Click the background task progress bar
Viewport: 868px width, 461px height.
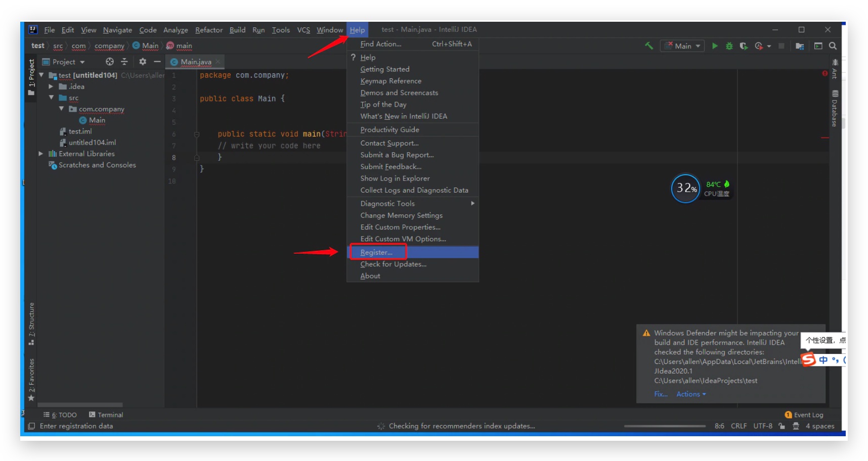tap(665, 426)
